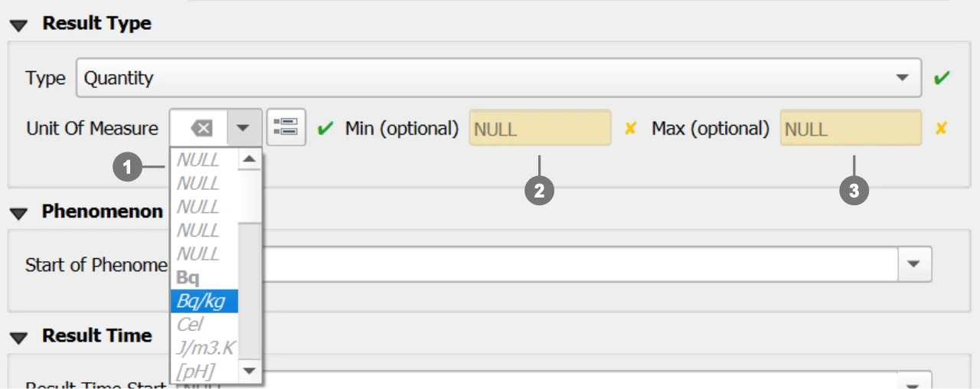Click the Max (optional) input field
This screenshot has height=389, width=980.
pyautogui.click(x=850, y=129)
